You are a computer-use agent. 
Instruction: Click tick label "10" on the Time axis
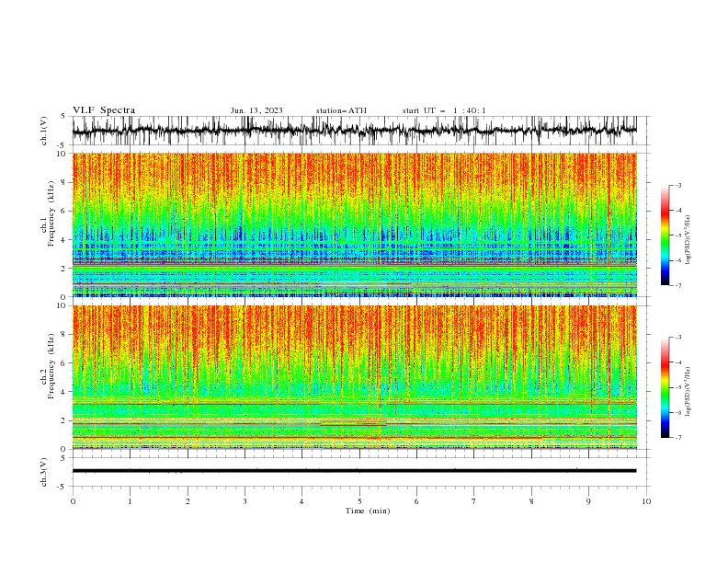(x=646, y=501)
